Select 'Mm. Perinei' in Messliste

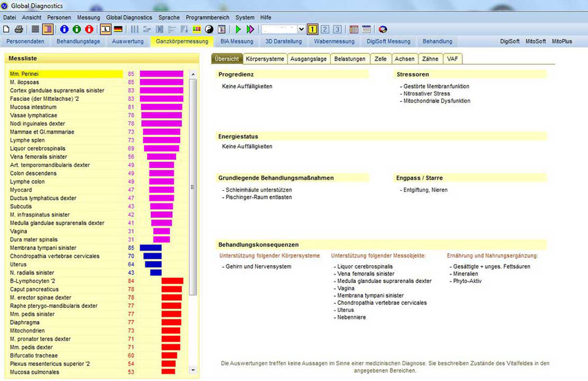(66, 74)
